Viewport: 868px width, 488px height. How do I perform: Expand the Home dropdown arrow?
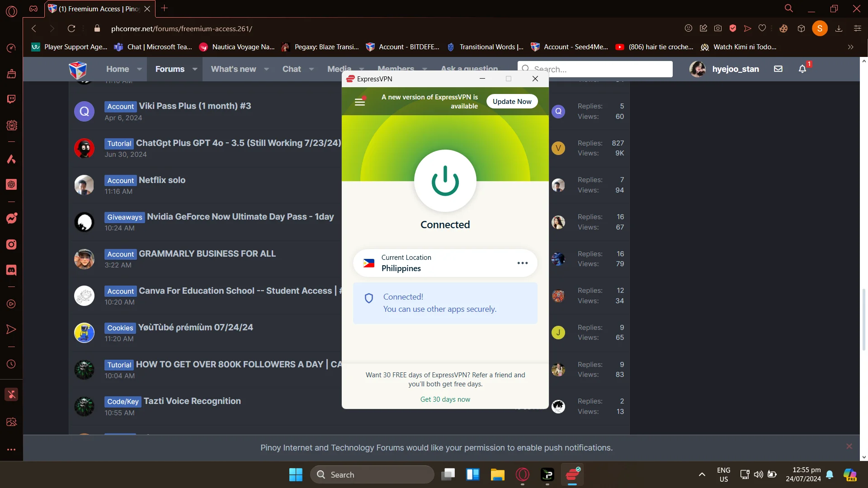coord(139,69)
